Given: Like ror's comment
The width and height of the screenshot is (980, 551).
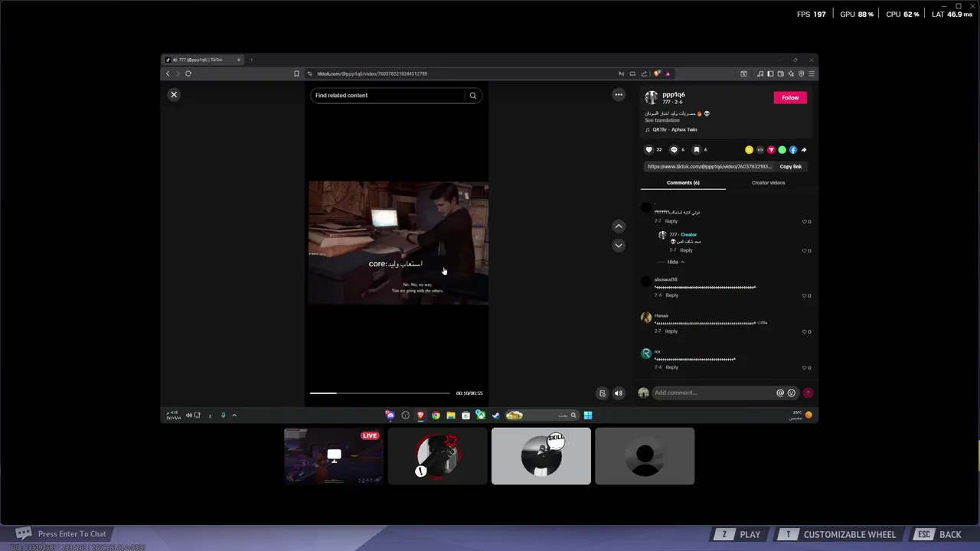Looking at the screenshot, I should pyautogui.click(x=805, y=368).
